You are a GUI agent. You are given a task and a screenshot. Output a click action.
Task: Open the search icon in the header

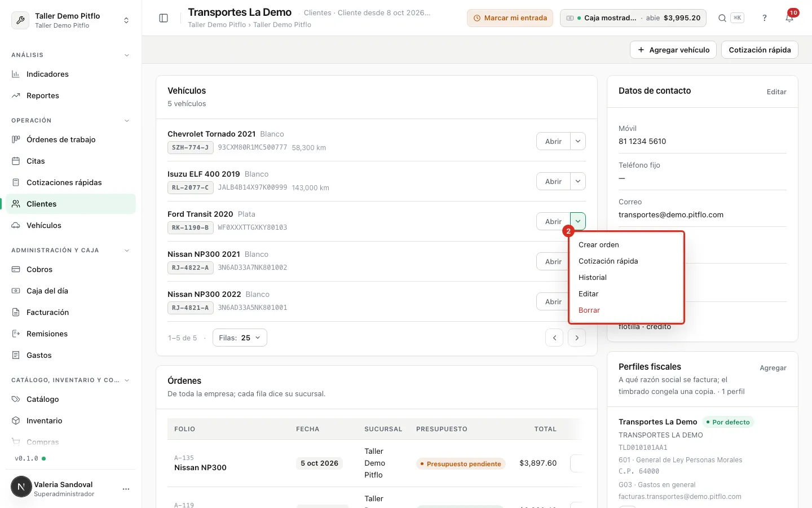click(722, 18)
